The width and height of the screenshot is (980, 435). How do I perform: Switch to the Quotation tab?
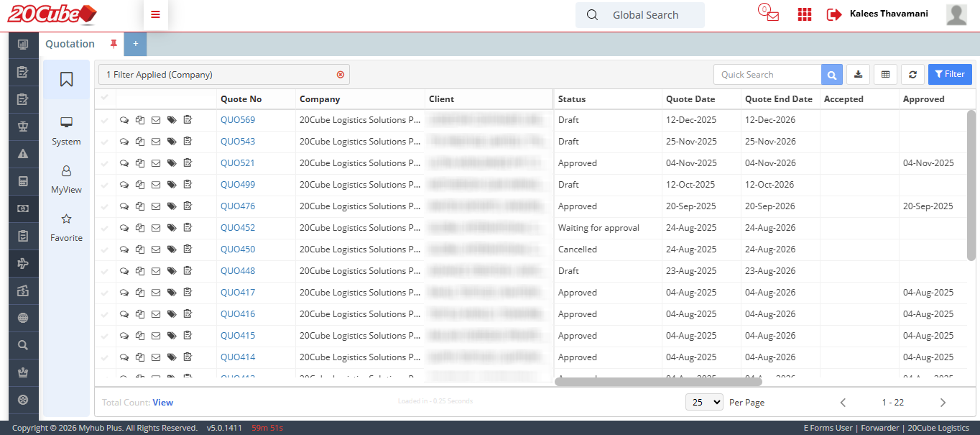[70, 44]
